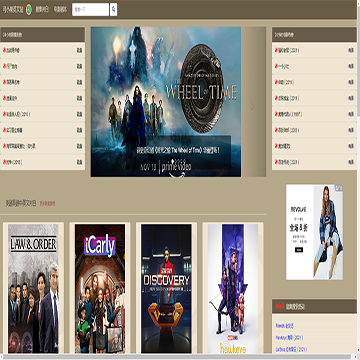Open the Hawkeye poster
This screenshot has width=360, height=360.
233,288
